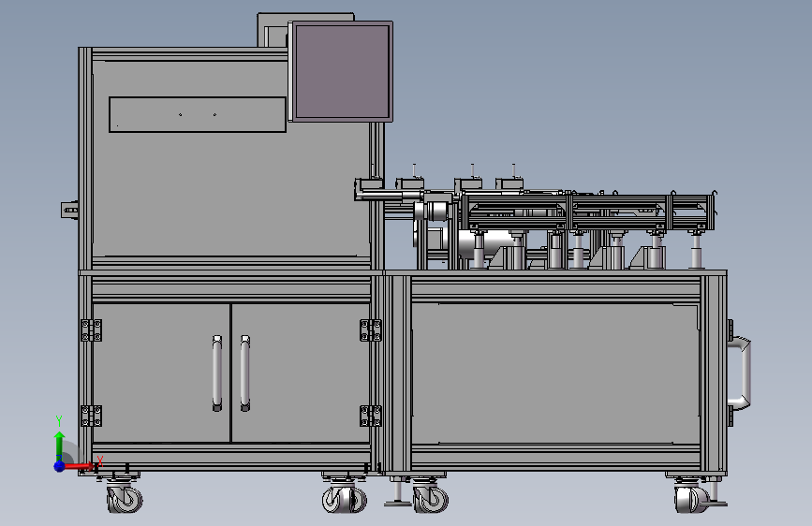812x526 pixels.
Task: Select the lower hinge on the cabinet's right door
Action: 371,416
